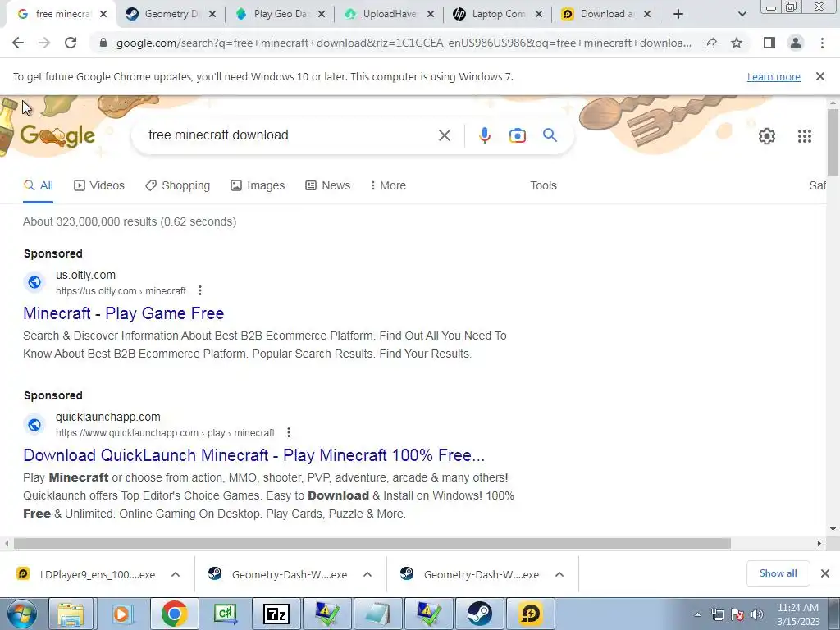This screenshot has height=630, width=840.
Task: Open 7-Zip from the taskbar
Action: coord(276,614)
